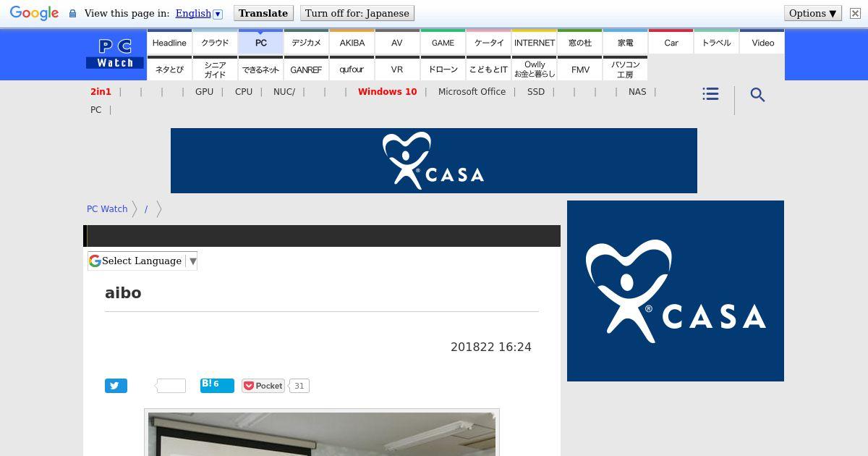Open the AV tab
868x456 pixels.
pyautogui.click(x=397, y=42)
